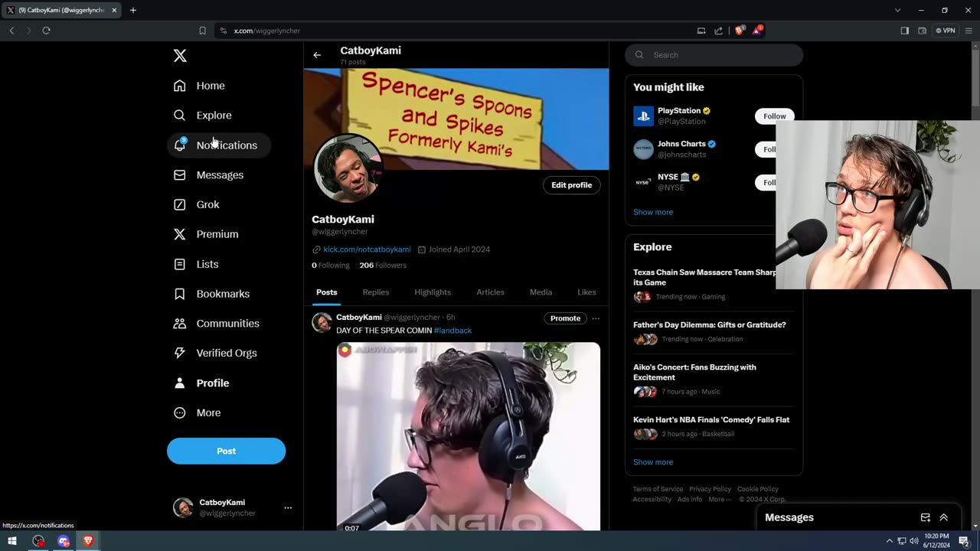The image size is (980, 551).
Task: Click the Edit profile button
Action: point(571,185)
